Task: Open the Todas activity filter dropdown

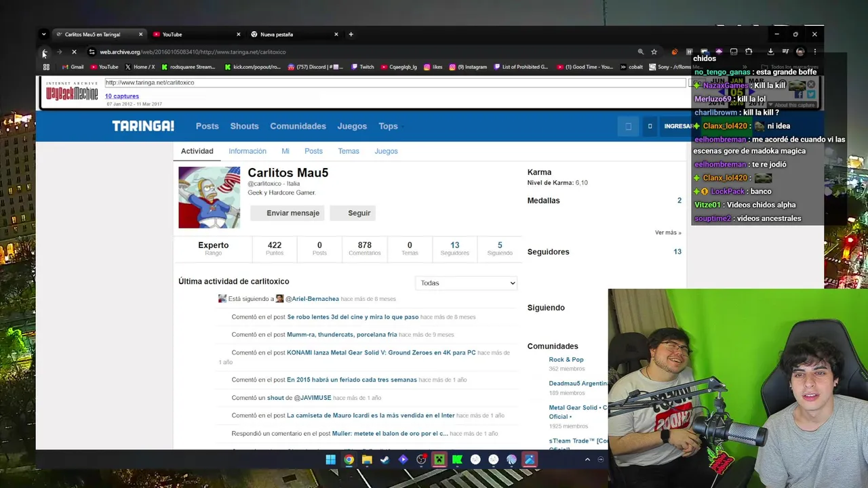Action: click(x=467, y=283)
